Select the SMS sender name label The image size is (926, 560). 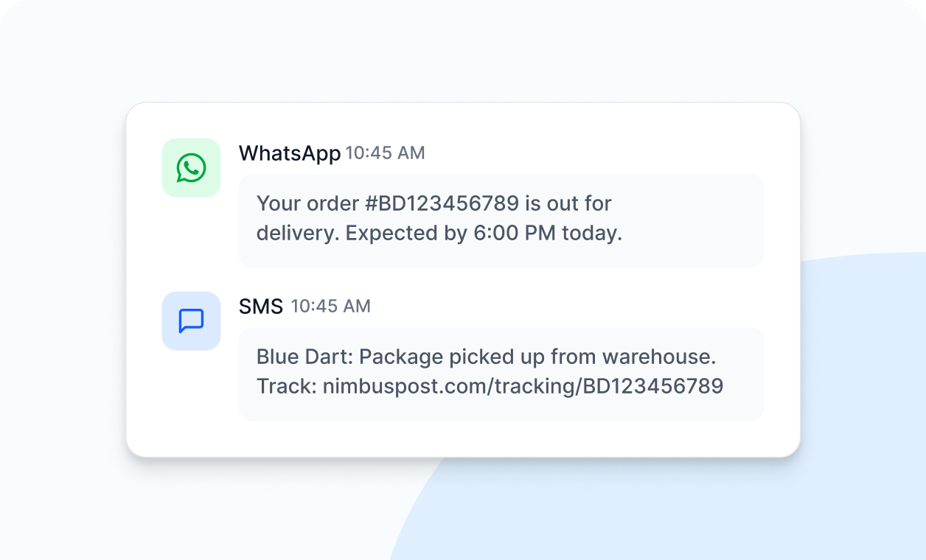pyautogui.click(x=261, y=307)
